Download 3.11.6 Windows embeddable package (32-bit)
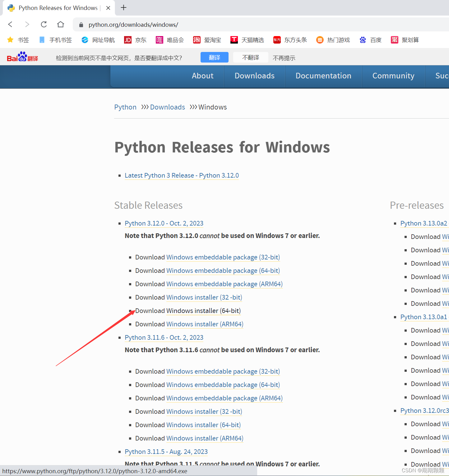Viewport: 449px width, 476px height. coord(223,371)
